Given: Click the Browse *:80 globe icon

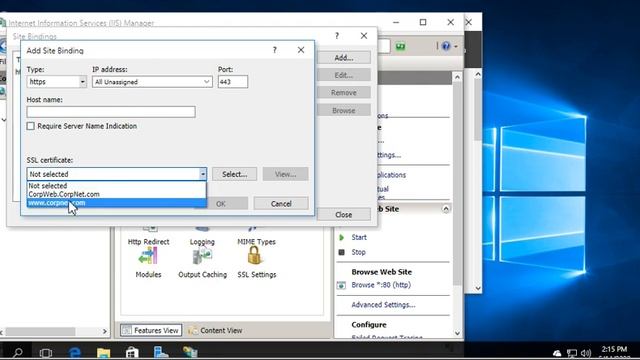Looking at the screenshot, I should pos(341,285).
